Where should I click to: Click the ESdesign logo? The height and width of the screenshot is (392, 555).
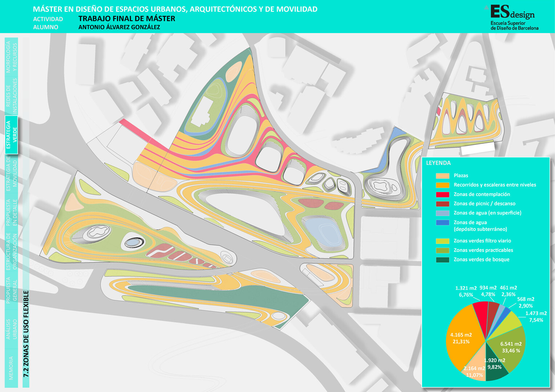click(x=512, y=17)
